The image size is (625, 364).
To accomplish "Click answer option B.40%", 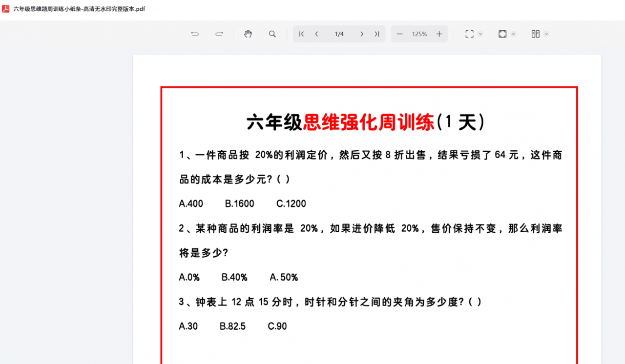I will 234,278.
